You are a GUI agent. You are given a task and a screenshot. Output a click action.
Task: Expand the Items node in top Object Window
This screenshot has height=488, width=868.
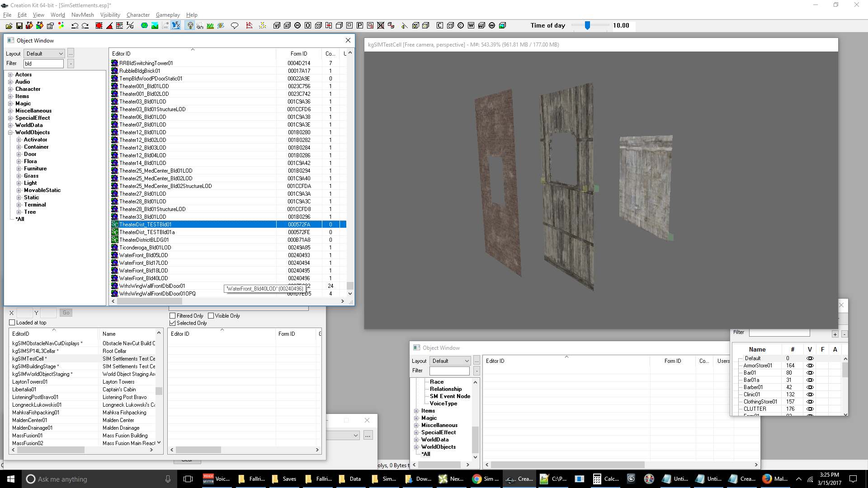[x=10, y=96]
